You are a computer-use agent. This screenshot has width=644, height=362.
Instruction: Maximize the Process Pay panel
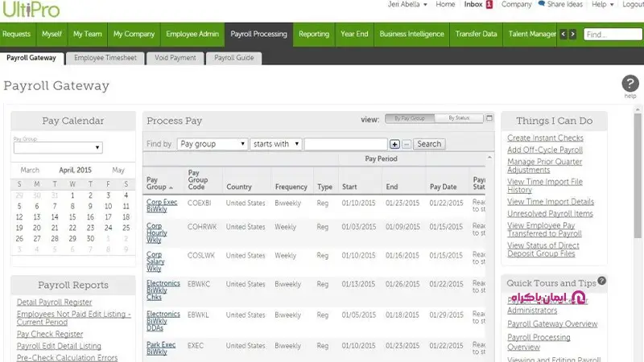489,119
